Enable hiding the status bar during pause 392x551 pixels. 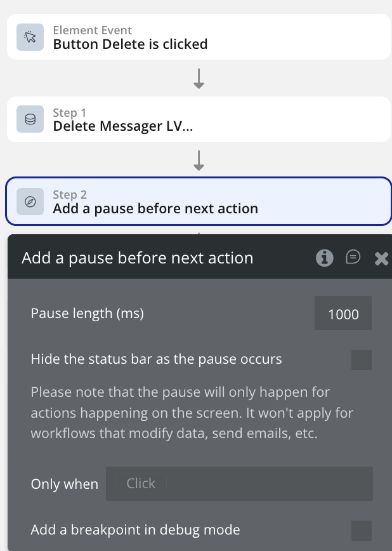(362, 360)
